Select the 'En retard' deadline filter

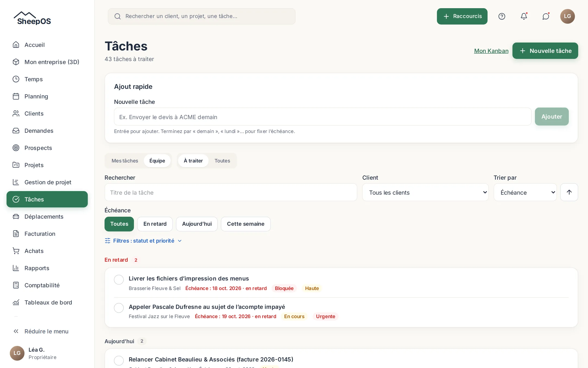(155, 224)
